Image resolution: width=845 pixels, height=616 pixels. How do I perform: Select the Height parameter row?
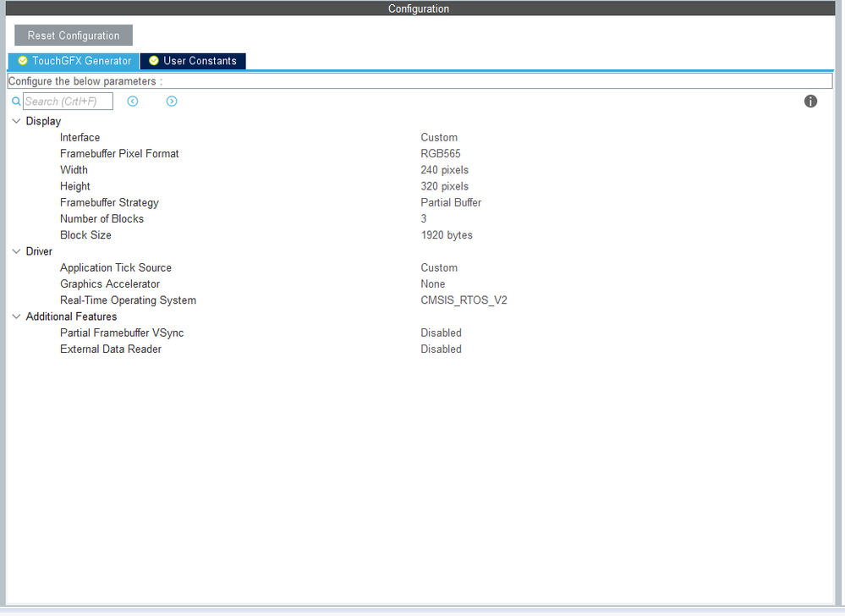point(75,186)
